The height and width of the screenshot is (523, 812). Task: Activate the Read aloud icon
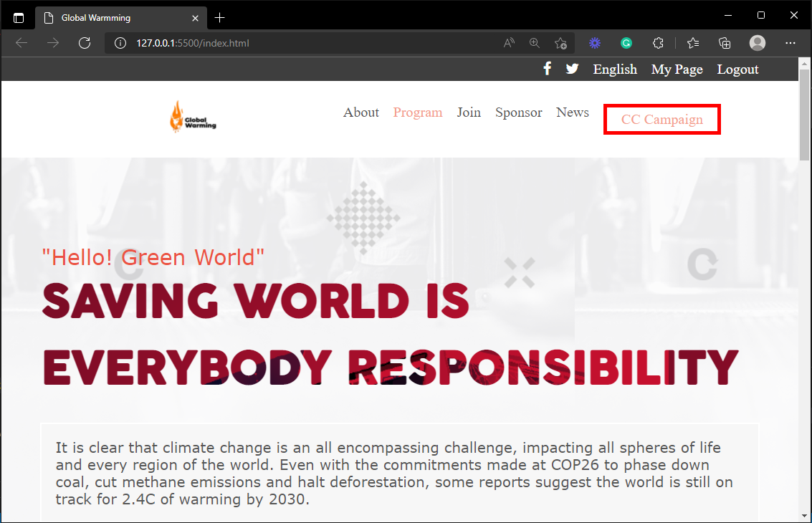[509, 43]
